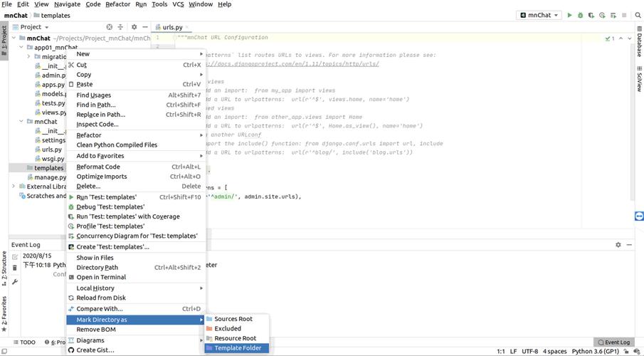Screen dimensions: 644x356
Task: Open TODO tool window at bottom
Action: (x=24, y=342)
